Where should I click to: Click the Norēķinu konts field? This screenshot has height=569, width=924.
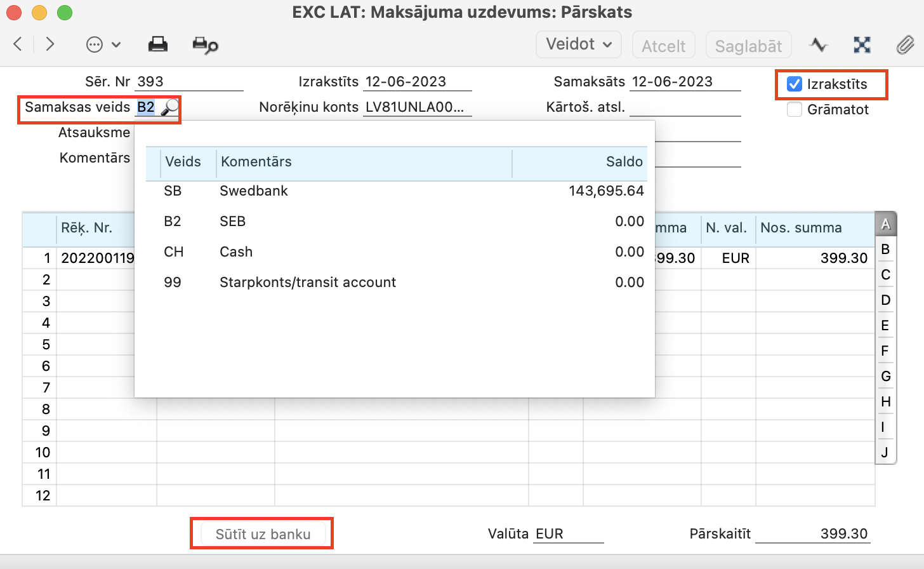click(416, 107)
